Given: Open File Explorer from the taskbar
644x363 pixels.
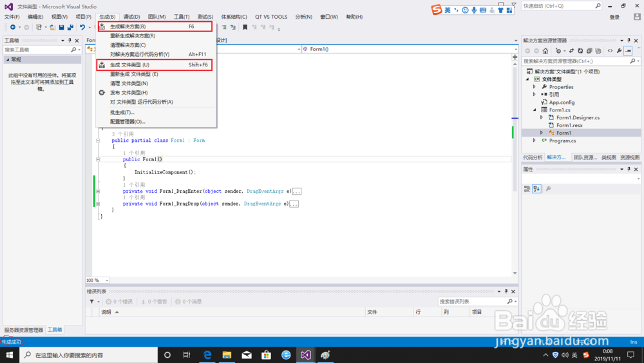Looking at the screenshot, I should 227,355.
